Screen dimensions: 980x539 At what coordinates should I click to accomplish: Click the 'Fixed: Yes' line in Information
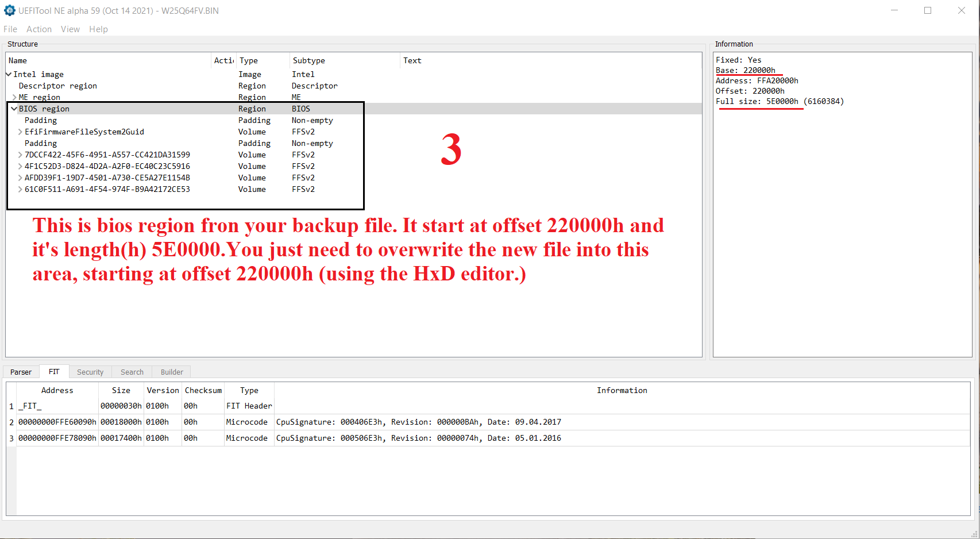point(739,60)
